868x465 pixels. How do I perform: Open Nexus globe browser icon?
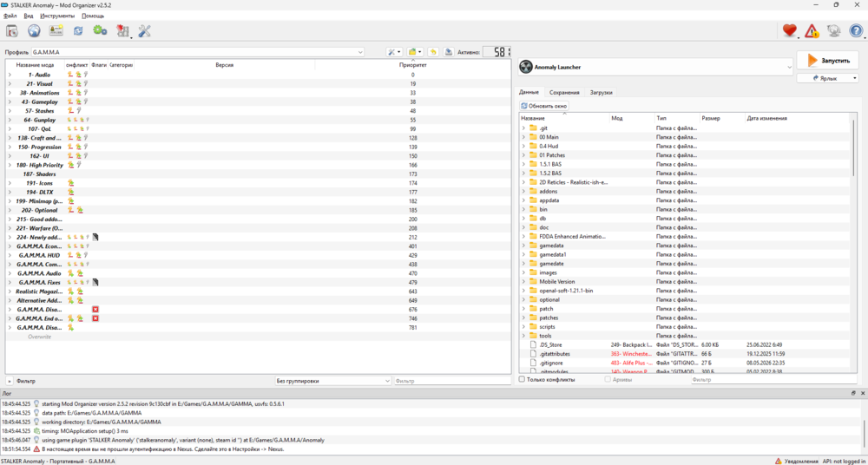[x=33, y=31]
